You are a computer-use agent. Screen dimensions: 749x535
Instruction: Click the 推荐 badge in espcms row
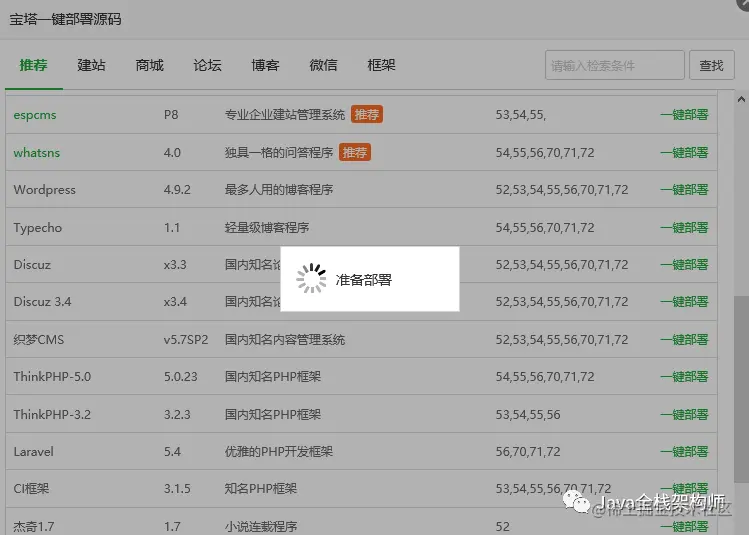point(367,115)
